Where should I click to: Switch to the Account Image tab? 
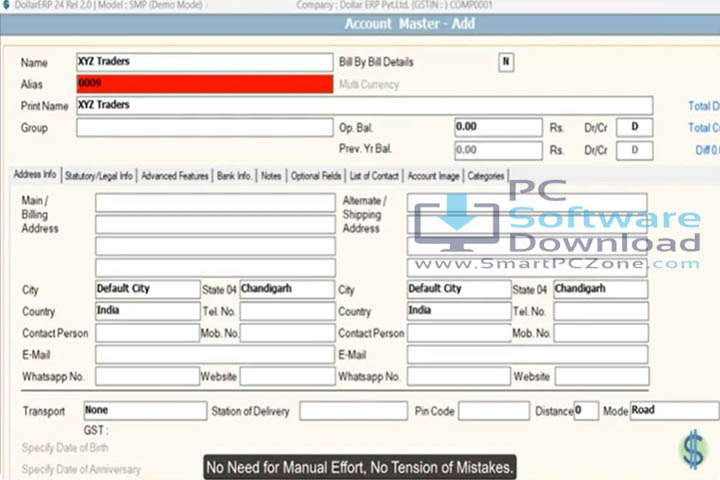tap(433, 176)
